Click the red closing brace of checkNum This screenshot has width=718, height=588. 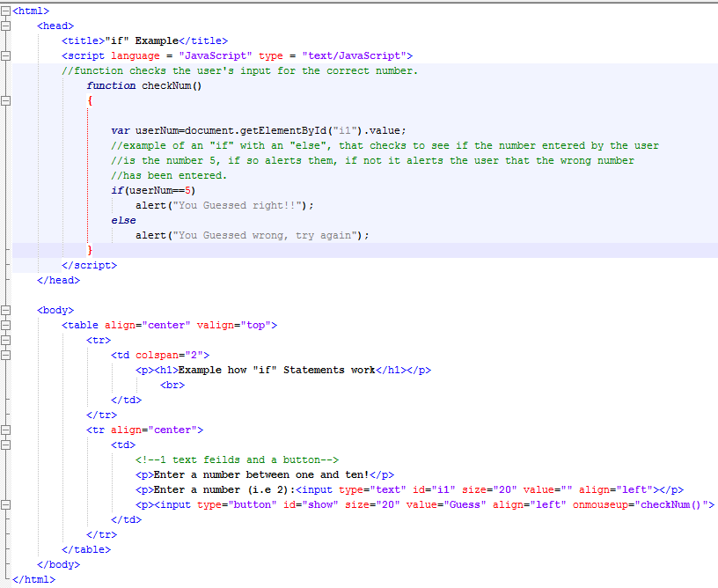click(90, 250)
